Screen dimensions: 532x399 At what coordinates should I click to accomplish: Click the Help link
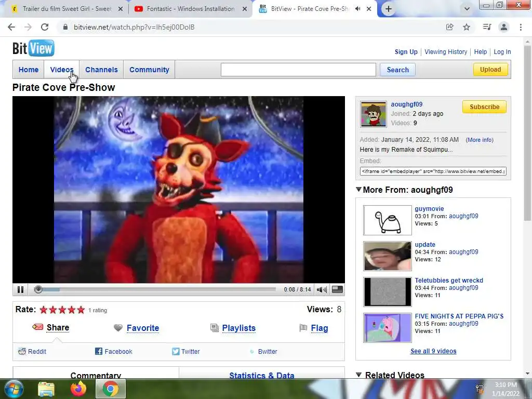(x=480, y=52)
